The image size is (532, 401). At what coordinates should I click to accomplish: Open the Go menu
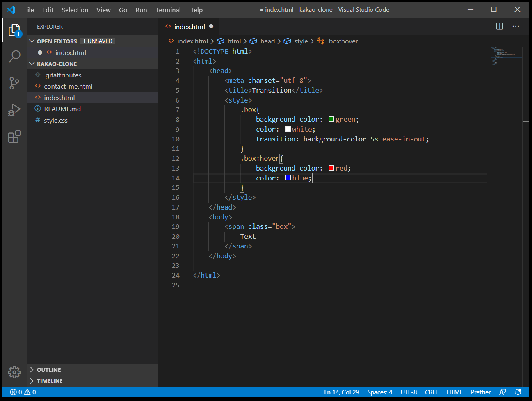tap(123, 10)
